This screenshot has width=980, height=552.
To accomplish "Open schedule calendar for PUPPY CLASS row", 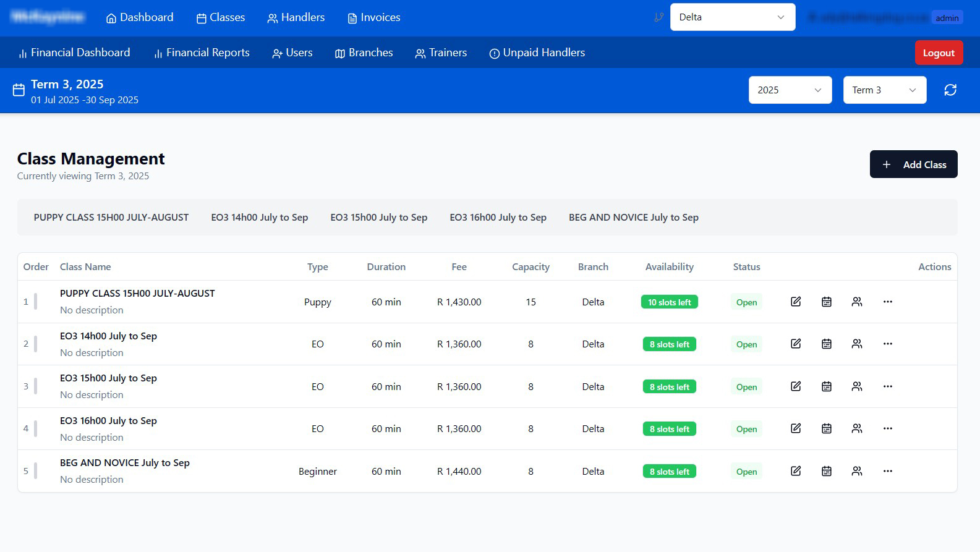I will coord(827,302).
